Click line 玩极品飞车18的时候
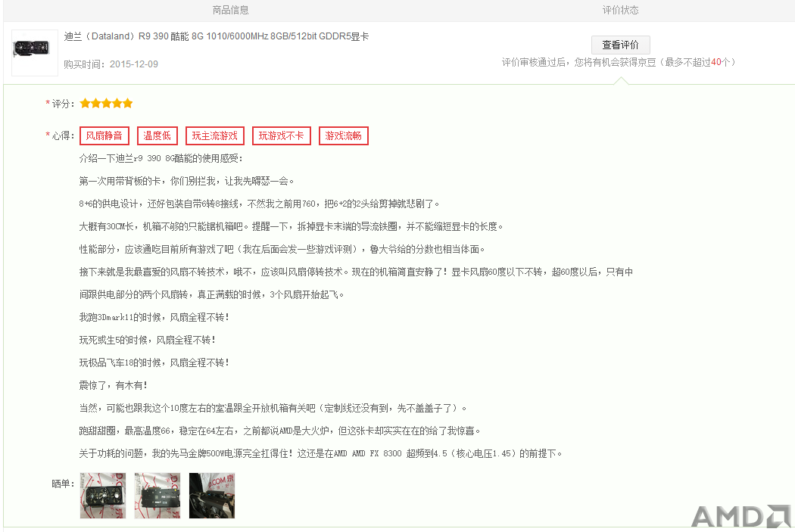Image resolution: width=795 pixels, height=532 pixels. coord(154,362)
